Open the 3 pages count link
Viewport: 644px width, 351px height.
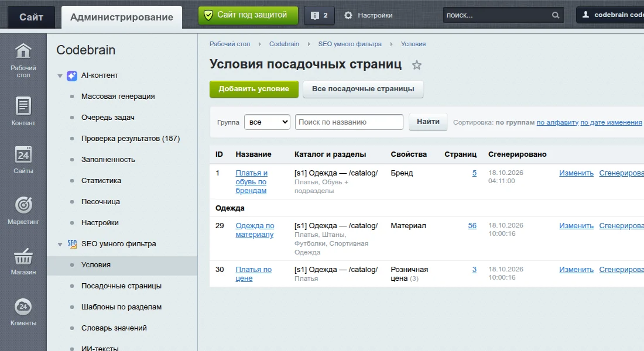(474, 270)
